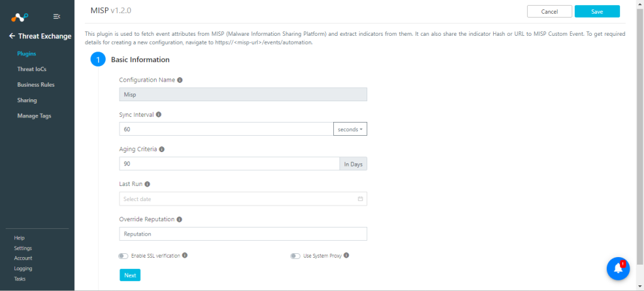644x291 pixels.
Task: Click the info icon beside Aging Criteria
Action: click(x=162, y=150)
